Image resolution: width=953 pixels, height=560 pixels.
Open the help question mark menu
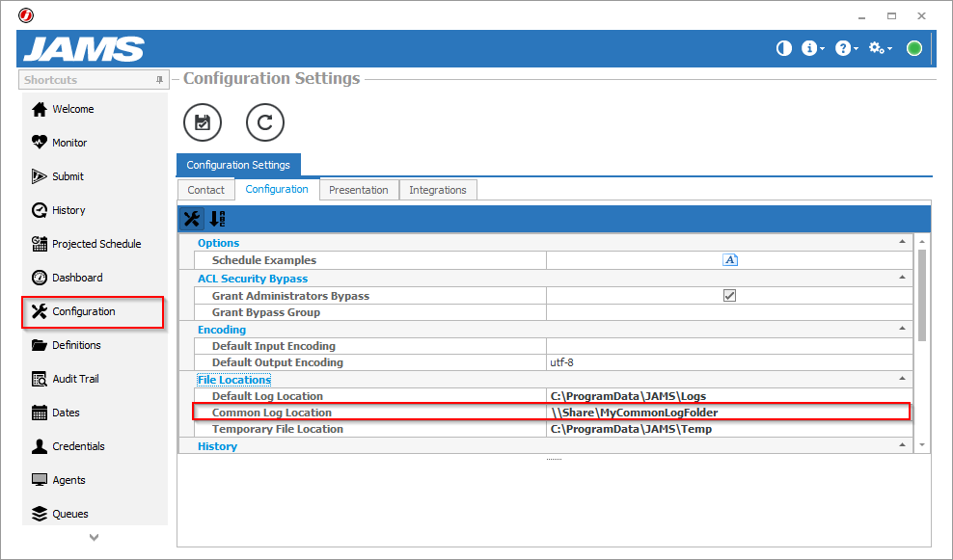click(846, 48)
